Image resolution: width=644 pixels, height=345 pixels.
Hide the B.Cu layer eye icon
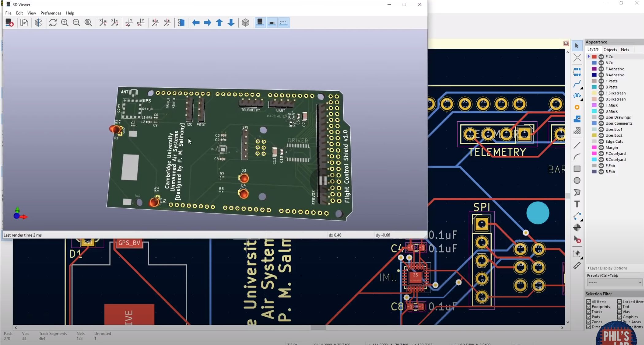[x=601, y=63]
